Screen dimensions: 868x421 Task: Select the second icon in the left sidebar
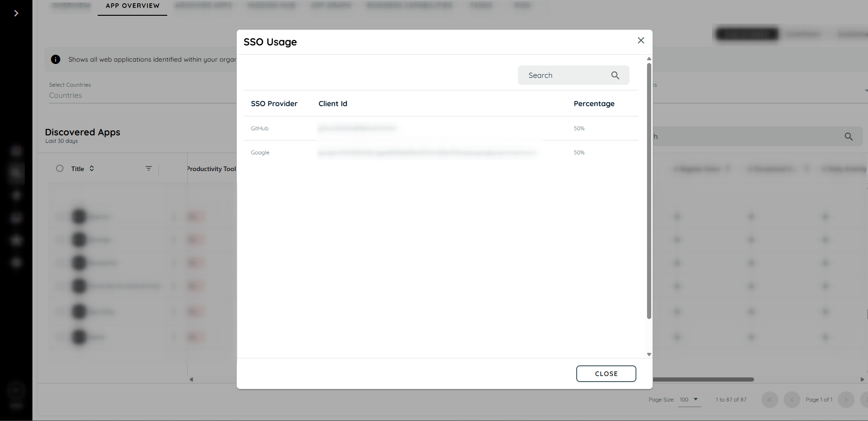(x=16, y=173)
